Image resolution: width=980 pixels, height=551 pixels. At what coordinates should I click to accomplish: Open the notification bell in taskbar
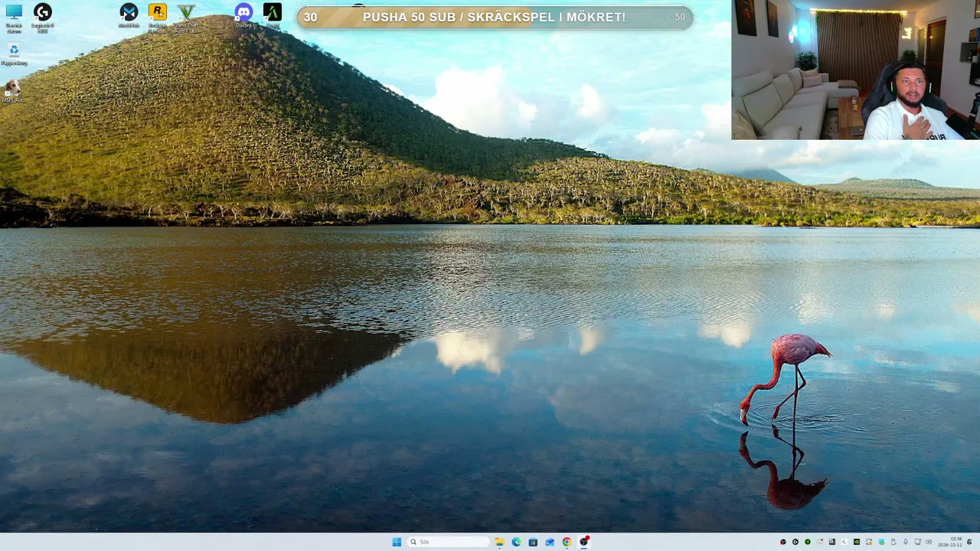pos(969,542)
